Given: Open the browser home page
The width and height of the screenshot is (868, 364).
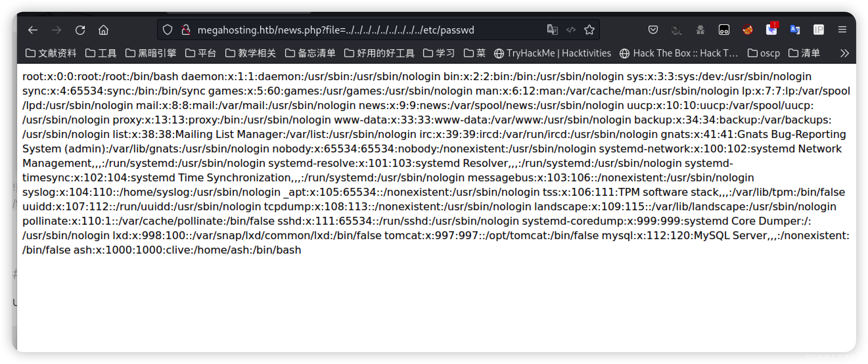Looking at the screenshot, I should pos(103,30).
